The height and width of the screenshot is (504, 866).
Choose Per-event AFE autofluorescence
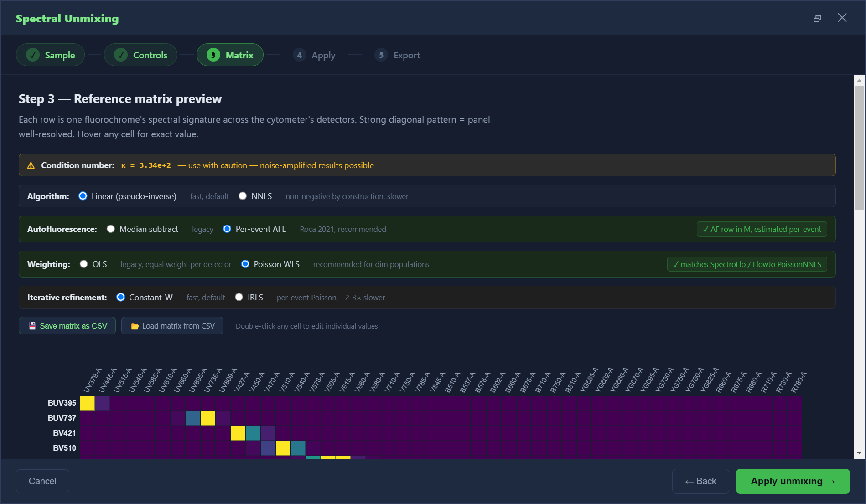point(227,229)
